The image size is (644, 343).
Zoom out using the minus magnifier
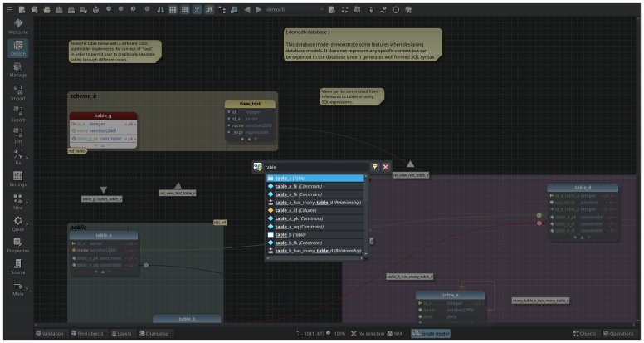point(109,9)
